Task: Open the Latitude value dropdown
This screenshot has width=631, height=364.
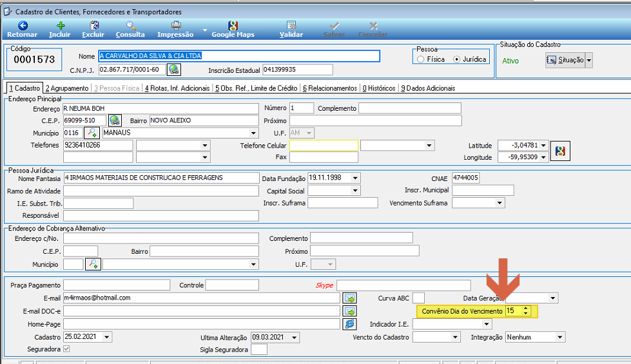Action: [543, 145]
